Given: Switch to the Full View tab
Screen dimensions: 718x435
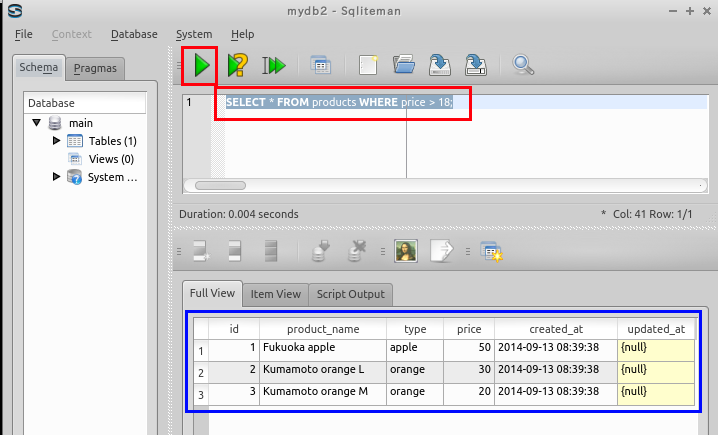Looking at the screenshot, I should [212, 293].
